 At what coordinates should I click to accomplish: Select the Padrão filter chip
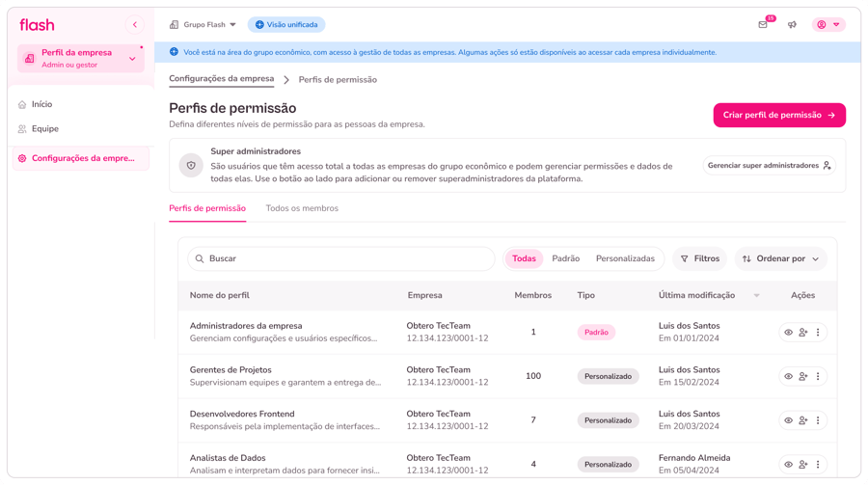tap(566, 258)
